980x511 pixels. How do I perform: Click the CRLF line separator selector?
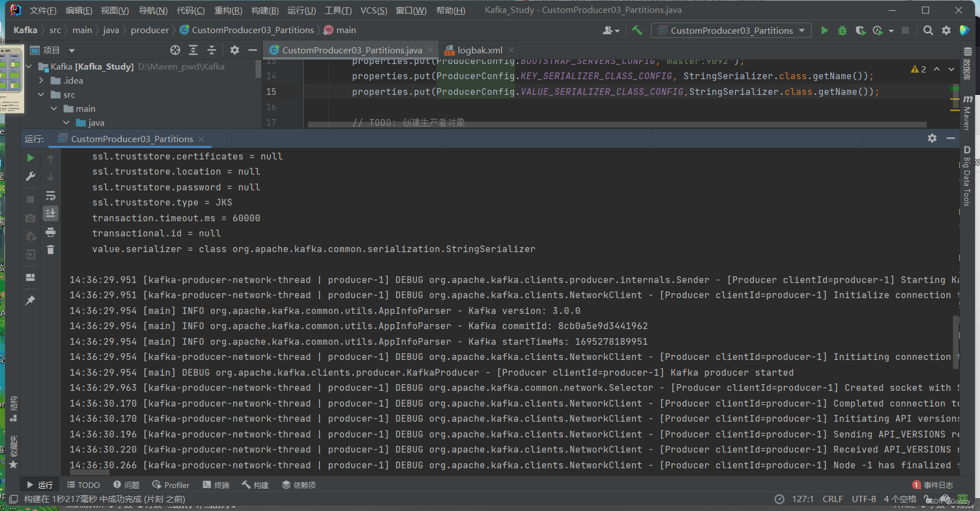point(833,499)
